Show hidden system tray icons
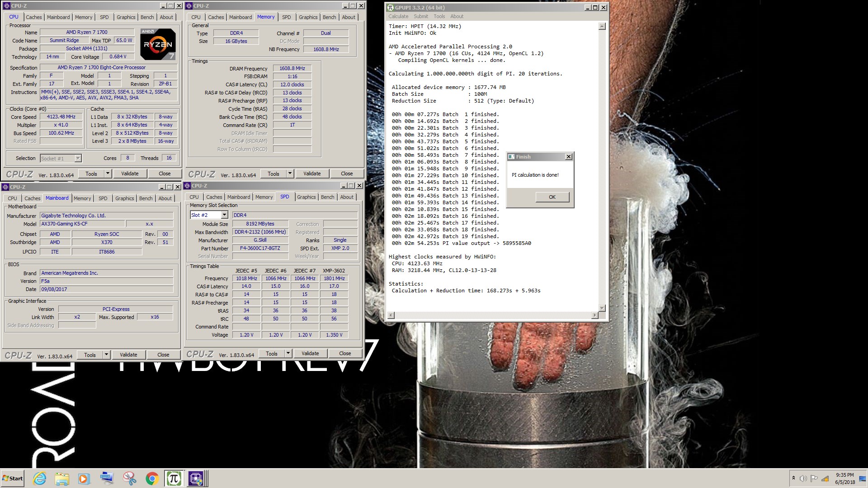Image resolution: width=868 pixels, height=488 pixels. click(793, 478)
